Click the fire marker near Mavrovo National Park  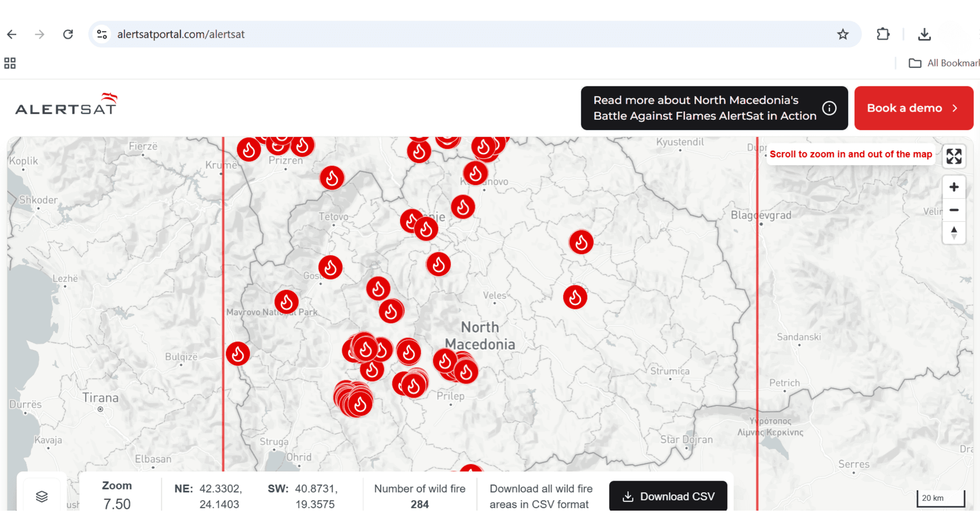(286, 302)
